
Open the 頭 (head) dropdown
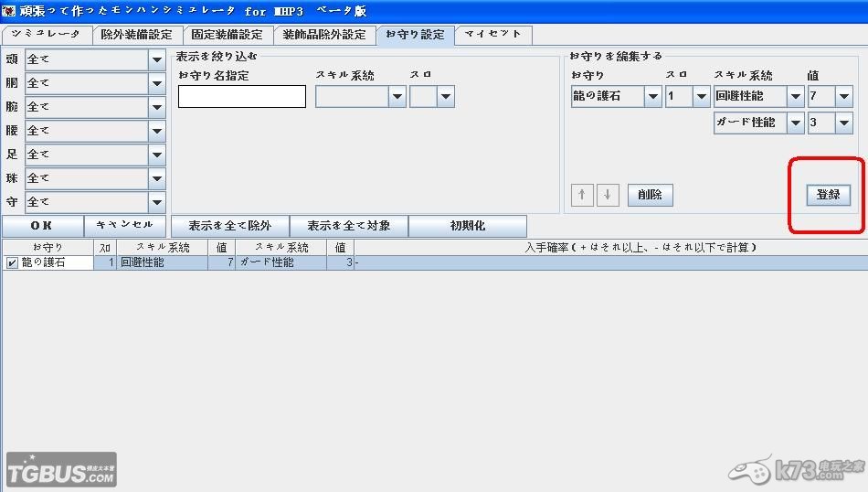(156, 59)
